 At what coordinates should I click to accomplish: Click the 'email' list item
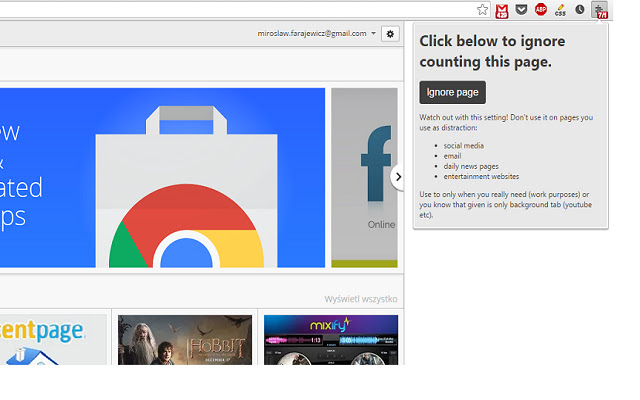[452, 156]
